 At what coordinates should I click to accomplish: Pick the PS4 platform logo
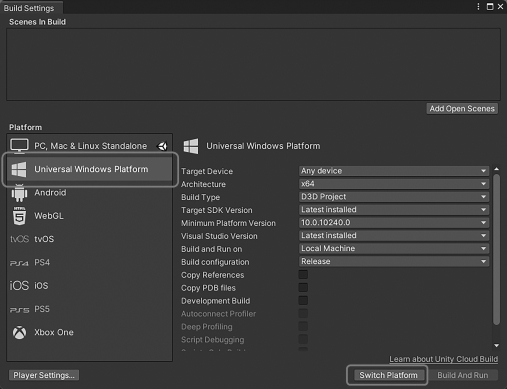click(x=19, y=263)
